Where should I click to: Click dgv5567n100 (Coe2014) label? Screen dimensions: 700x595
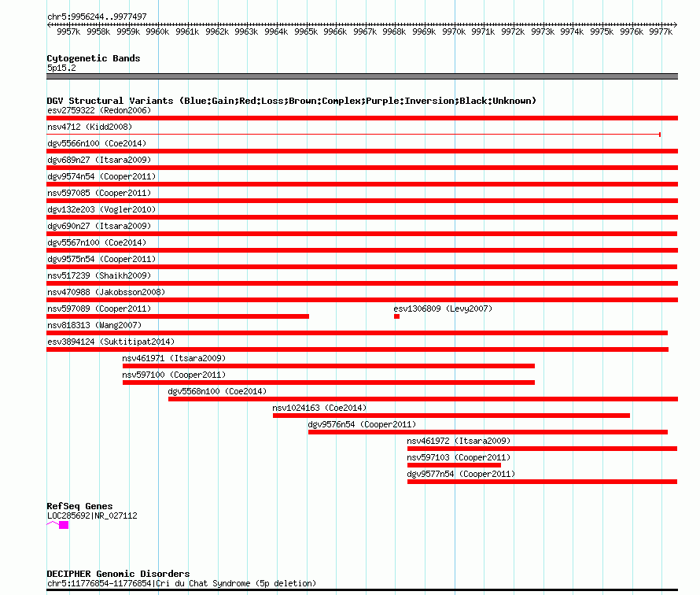pos(97,242)
